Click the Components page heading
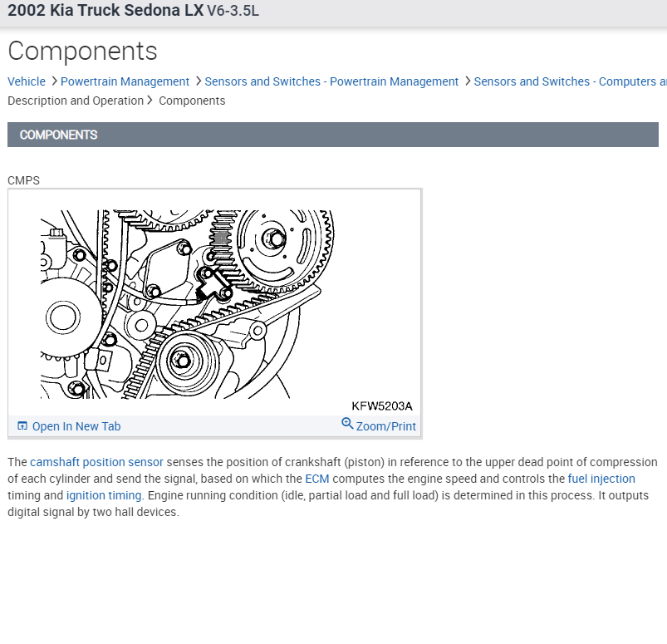The width and height of the screenshot is (667, 644). (x=82, y=51)
